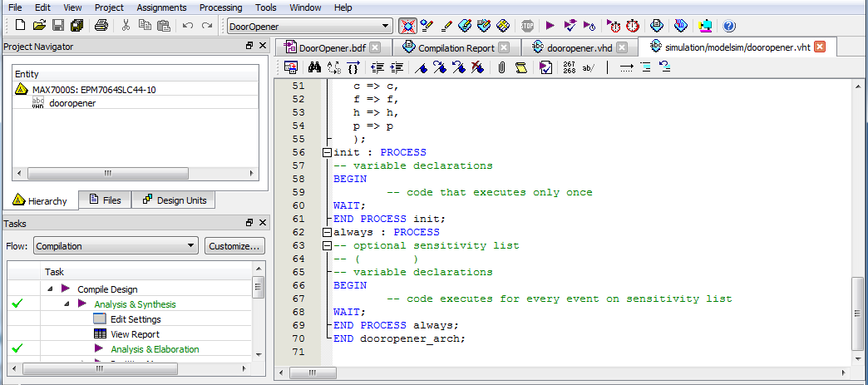Open the File menu
Screen dimensions: 868x385
(x=16, y=7)
